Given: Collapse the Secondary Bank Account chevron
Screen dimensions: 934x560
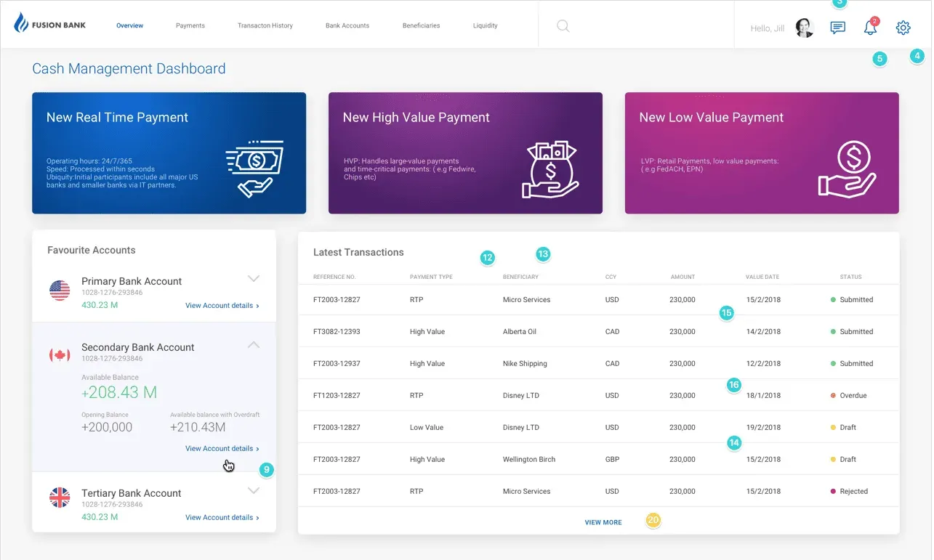Looking at the screenshot, I should (x=254, y=345).
